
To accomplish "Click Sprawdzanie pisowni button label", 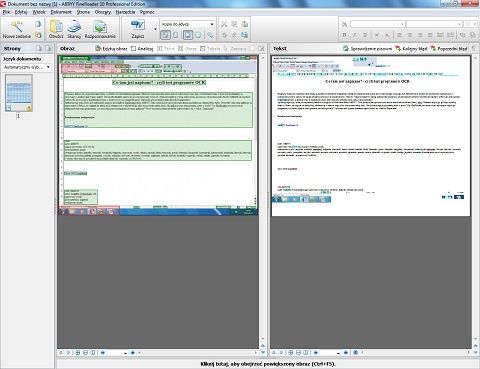I will pyautogui.click(x=371, y=49).
